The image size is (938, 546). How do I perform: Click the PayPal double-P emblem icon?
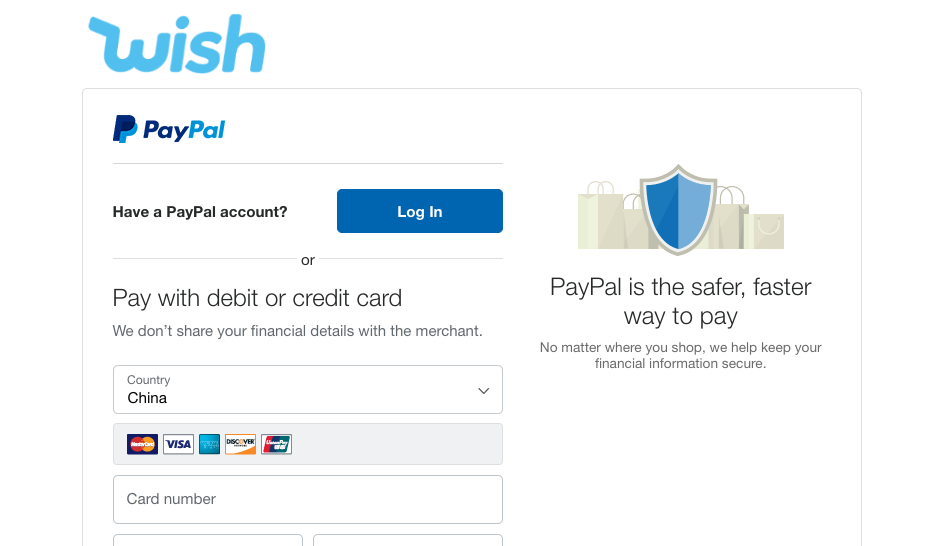[x=124, y=129]
